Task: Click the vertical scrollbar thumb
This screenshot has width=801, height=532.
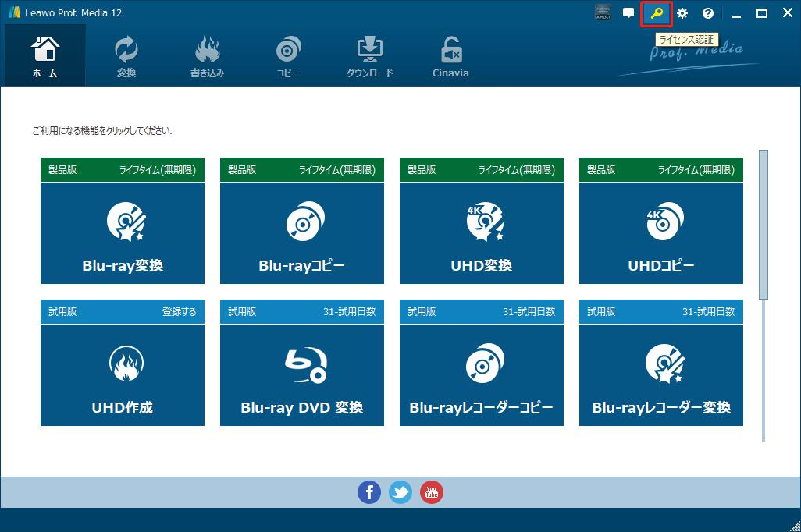Action: (x=764, y=224)
